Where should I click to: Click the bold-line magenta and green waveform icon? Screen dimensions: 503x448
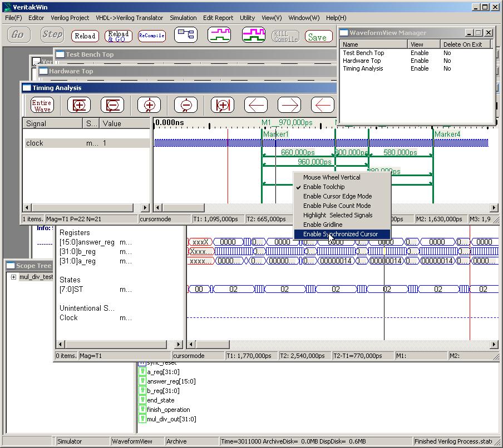(x=253, y=34)
